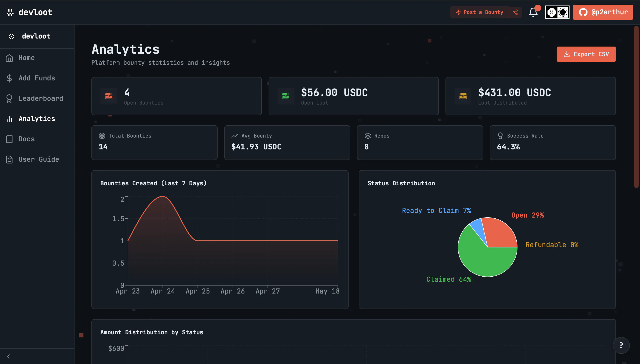
Task: Click the "Claimed 64%" pie label
Action: [x=448, y=279]
